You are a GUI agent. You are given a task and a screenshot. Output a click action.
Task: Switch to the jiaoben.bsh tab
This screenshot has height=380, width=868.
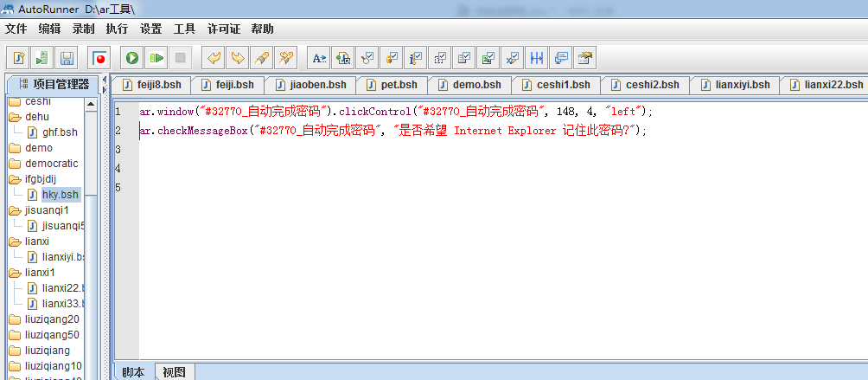coord(310,85)
